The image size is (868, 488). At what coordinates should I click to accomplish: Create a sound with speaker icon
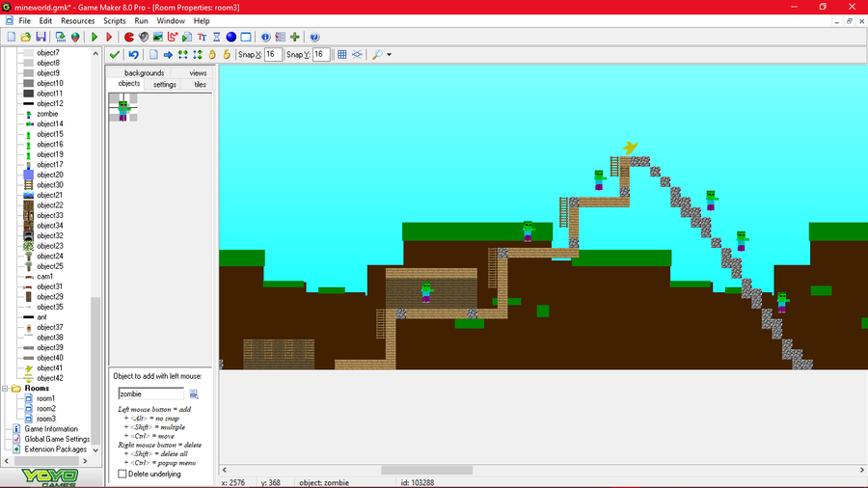point(144,37)
